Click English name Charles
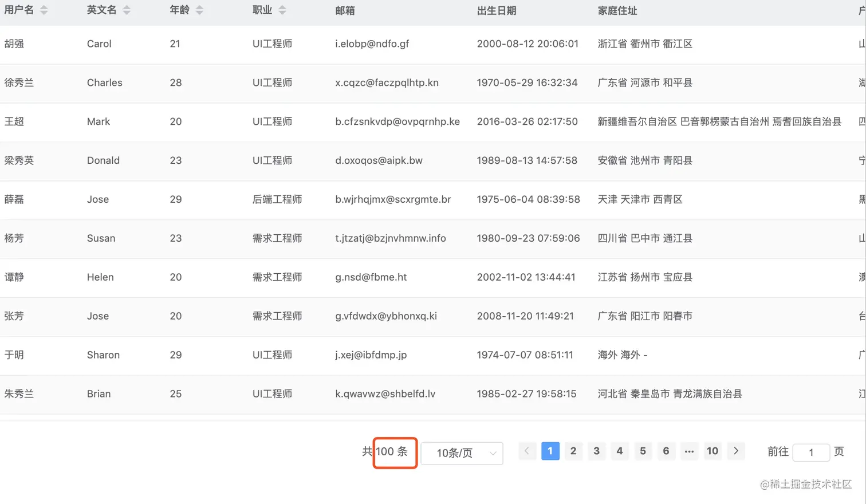This screenshot has width=866, height=504. tap(105, 82)
